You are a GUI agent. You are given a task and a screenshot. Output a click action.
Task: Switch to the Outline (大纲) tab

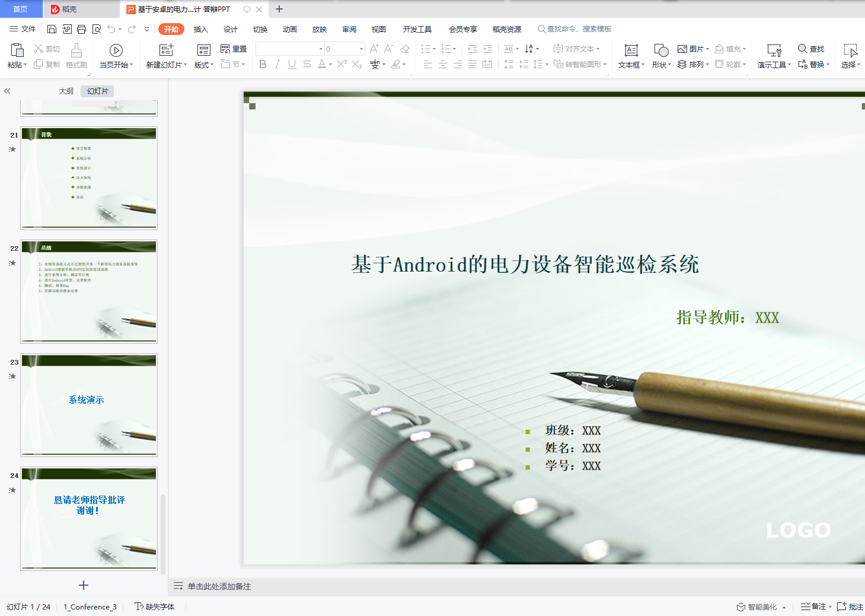tap(66, 91)
